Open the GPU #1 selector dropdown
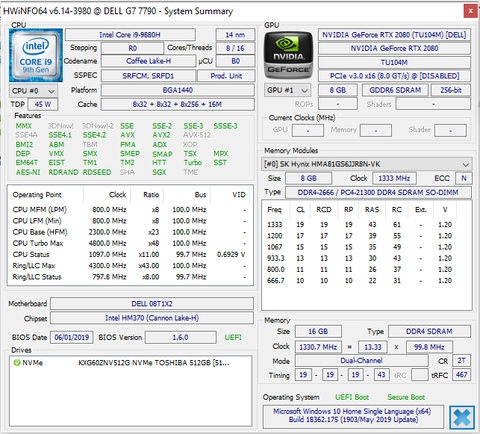Viewport: 480px width, 434px height. coord(287,90)
